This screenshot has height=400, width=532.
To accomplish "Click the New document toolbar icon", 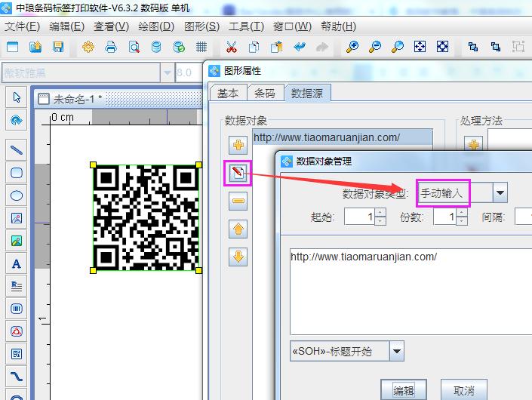I will pyautogui.click(x=13, y=47).
